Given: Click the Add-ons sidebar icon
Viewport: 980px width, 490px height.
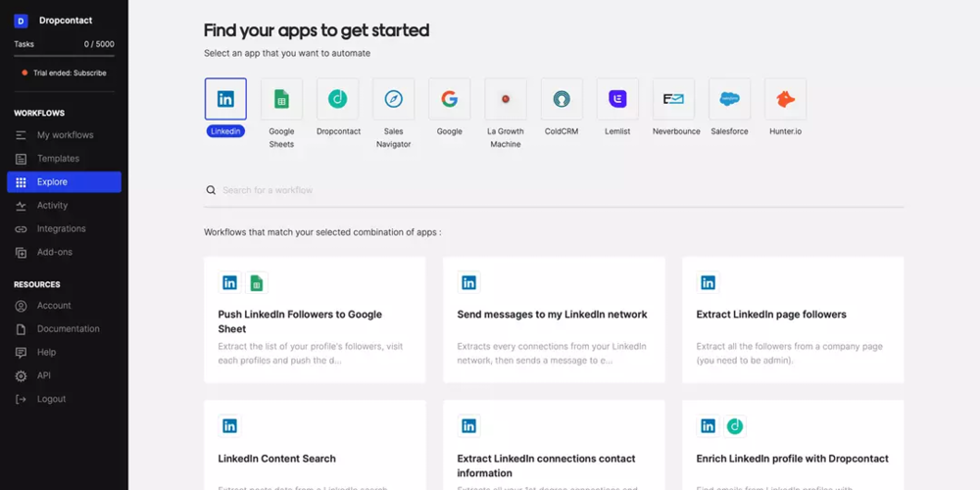Looking at the screenshot, I should 22,253.
